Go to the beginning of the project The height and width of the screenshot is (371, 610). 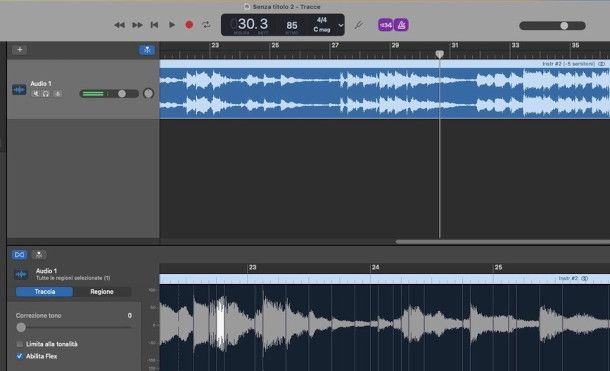[154, 25]
